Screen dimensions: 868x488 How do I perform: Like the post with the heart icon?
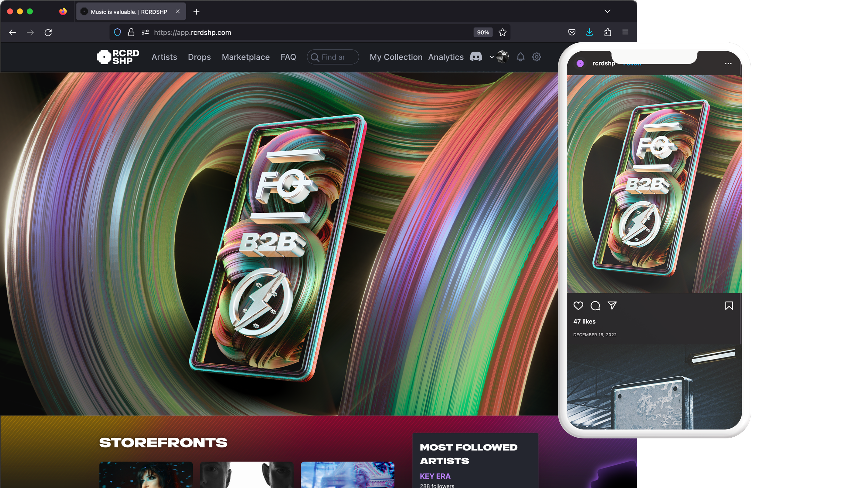pyautogui.click(x=578, y=305)
